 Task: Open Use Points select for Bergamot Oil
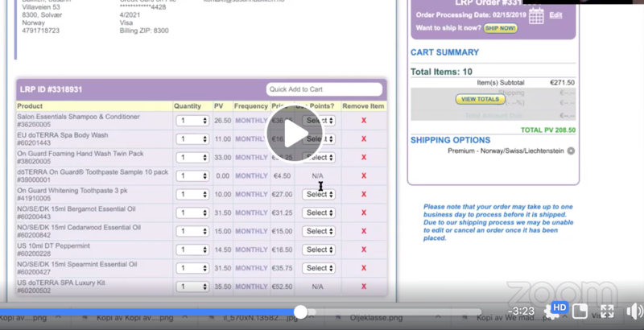(x=319, y=212)
